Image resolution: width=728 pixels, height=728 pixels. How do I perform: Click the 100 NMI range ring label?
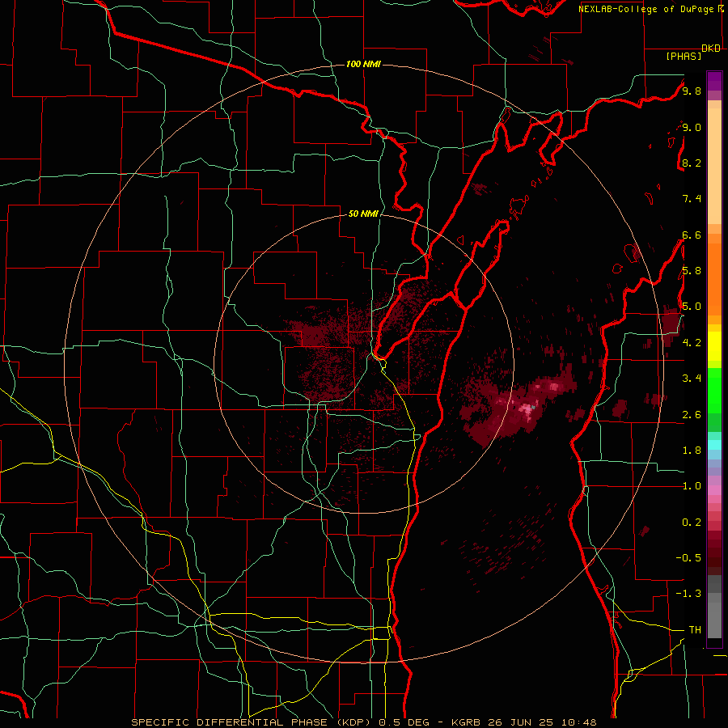363,64
